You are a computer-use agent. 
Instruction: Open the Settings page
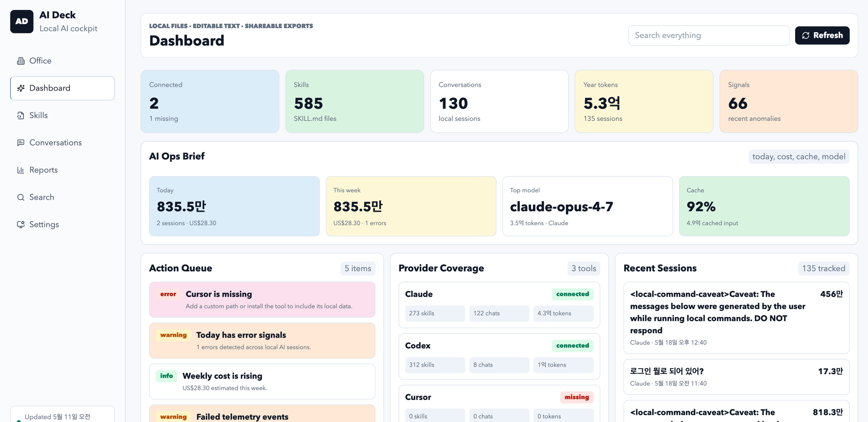pos(62,225)
